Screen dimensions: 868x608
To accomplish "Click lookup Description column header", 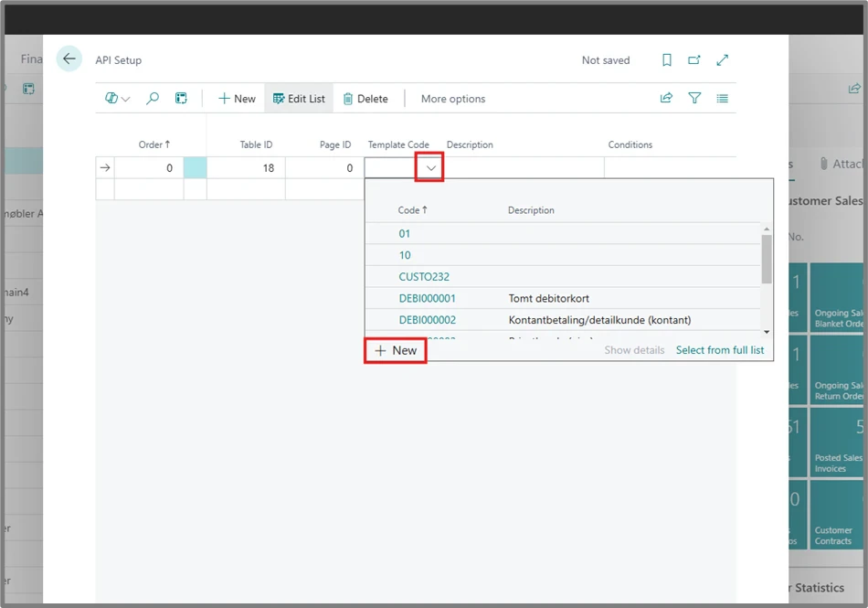I will tap(531, 210).
